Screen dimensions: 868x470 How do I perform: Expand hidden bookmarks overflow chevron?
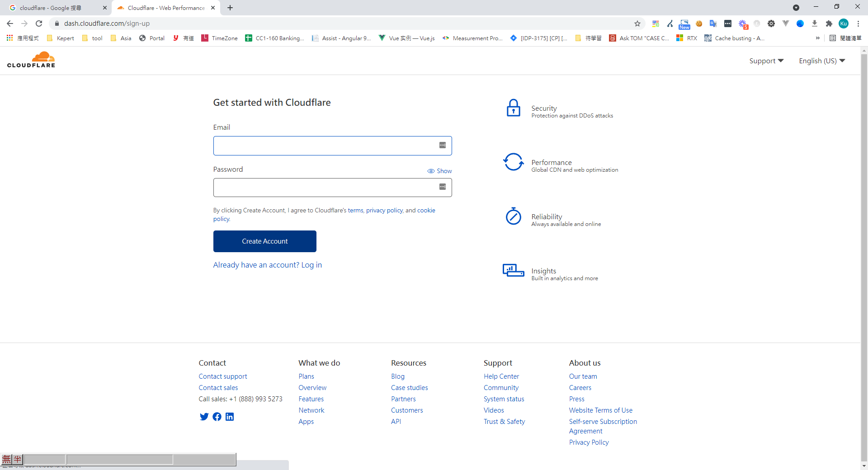click(817, 38)
